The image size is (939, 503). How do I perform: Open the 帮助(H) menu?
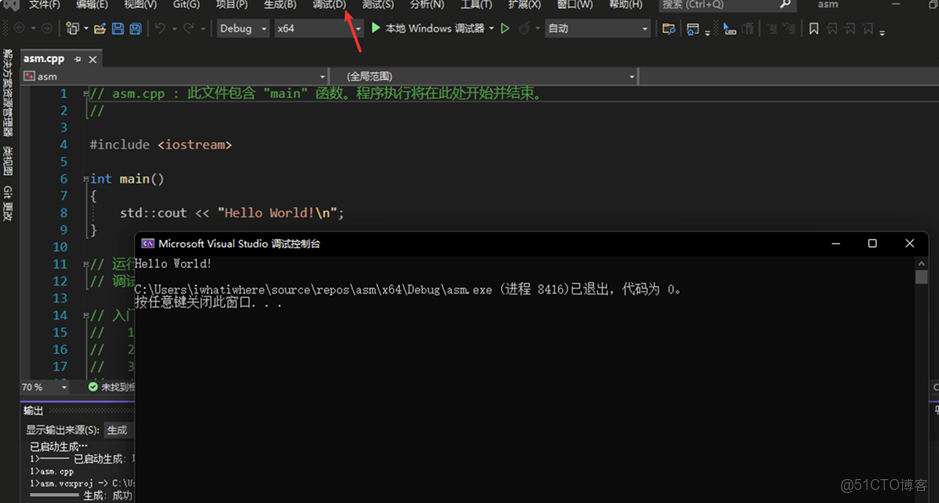(x=626, y=4)
